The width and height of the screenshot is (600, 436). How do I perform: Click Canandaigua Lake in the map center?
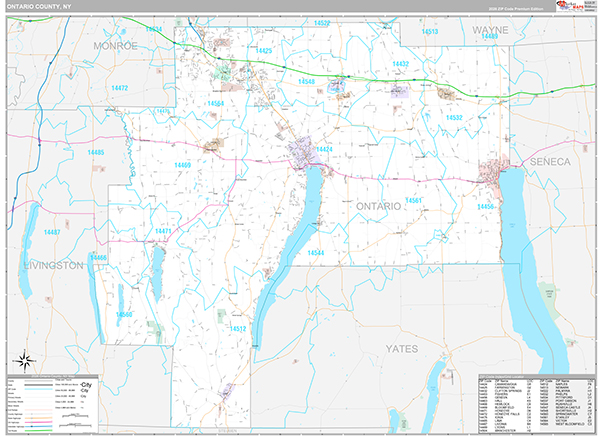[295, 245]
